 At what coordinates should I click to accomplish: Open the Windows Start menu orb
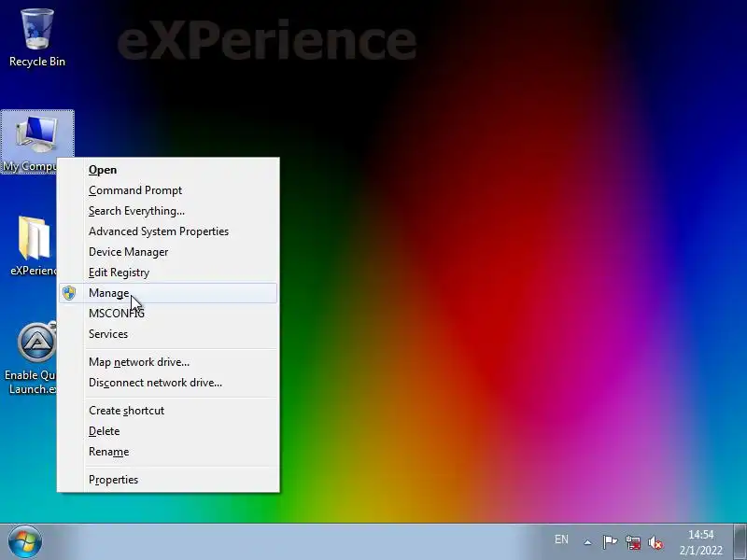pyautogui.click(x=25, y=542)
